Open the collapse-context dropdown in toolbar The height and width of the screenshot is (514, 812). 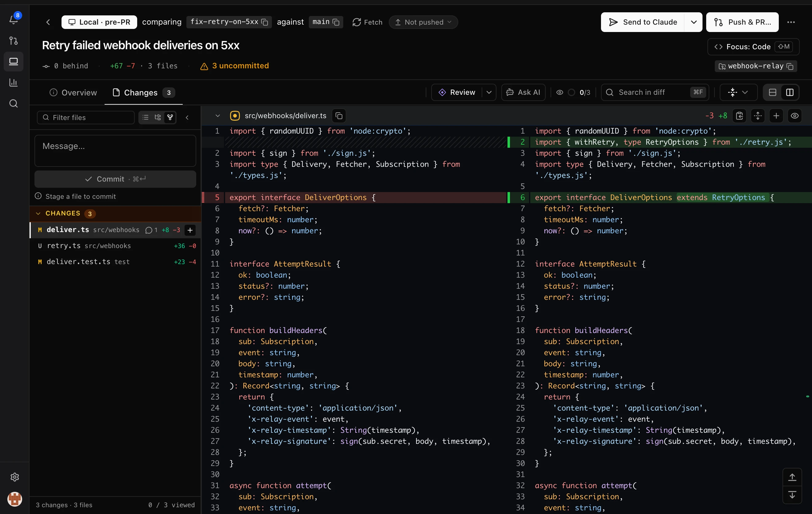tap(738, 92)
